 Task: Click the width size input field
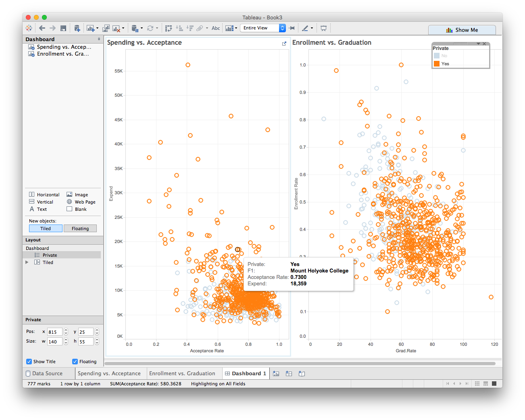click(55, 341)
